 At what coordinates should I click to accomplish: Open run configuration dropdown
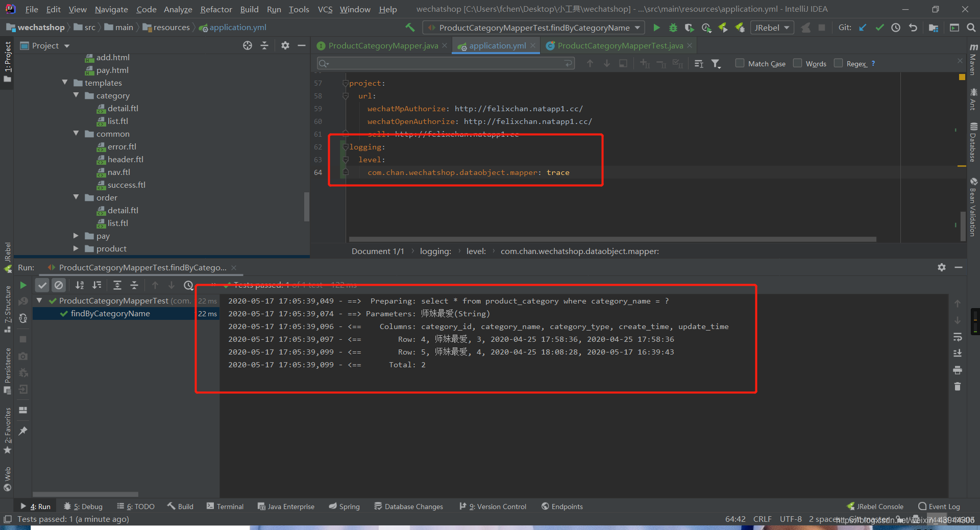(533, 28)
